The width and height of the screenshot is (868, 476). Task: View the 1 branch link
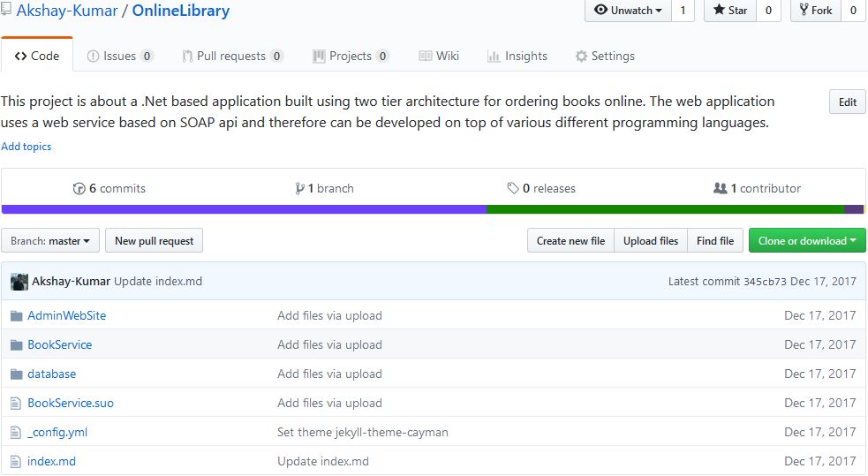coord(324,189)
